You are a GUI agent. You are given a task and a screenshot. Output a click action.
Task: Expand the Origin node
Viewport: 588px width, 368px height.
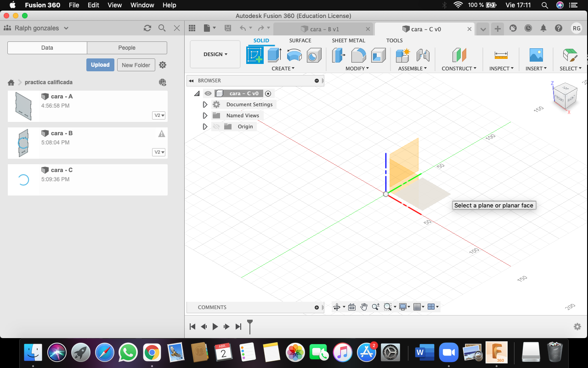pos(205,126)
